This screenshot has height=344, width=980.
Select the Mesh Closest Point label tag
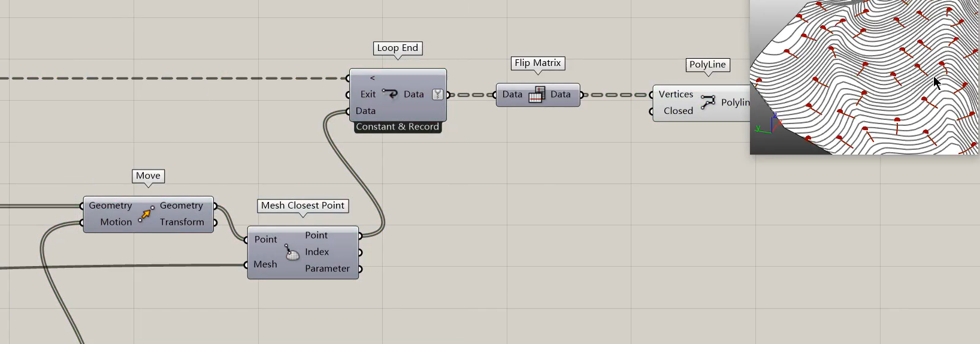(x=303, y=206)
